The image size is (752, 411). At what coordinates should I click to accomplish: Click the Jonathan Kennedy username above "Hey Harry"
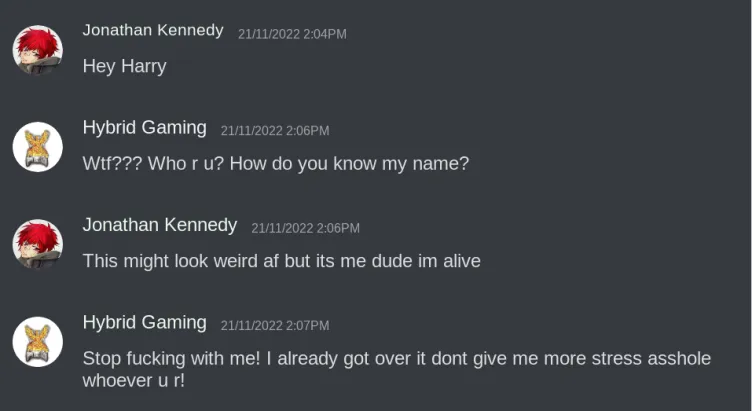[152, 30]
